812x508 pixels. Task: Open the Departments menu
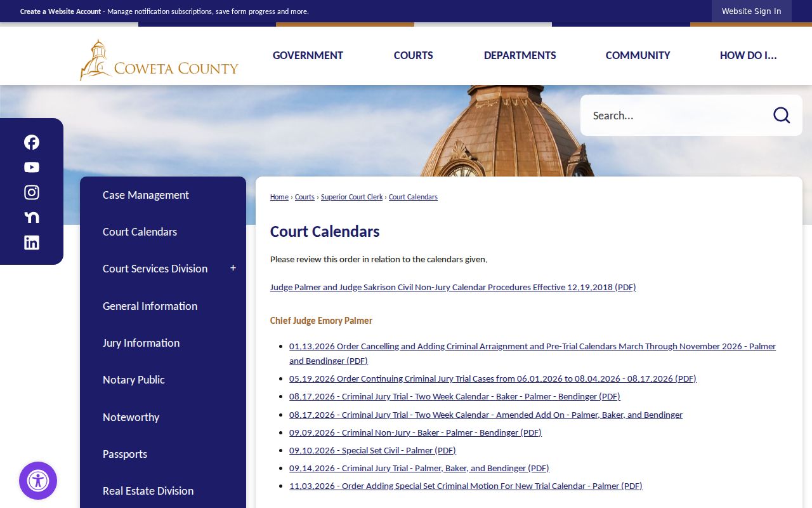pos(520,55)
